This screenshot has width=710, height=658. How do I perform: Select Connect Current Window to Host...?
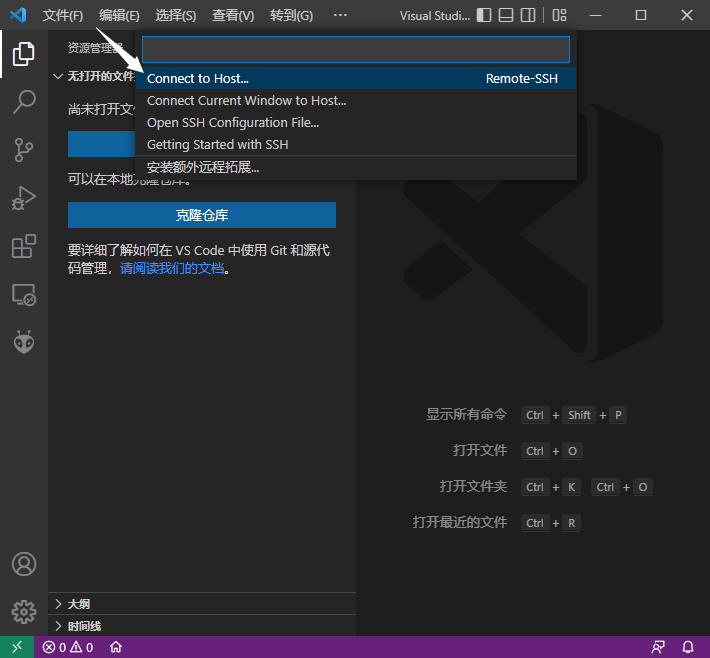(x=356, y=101)
